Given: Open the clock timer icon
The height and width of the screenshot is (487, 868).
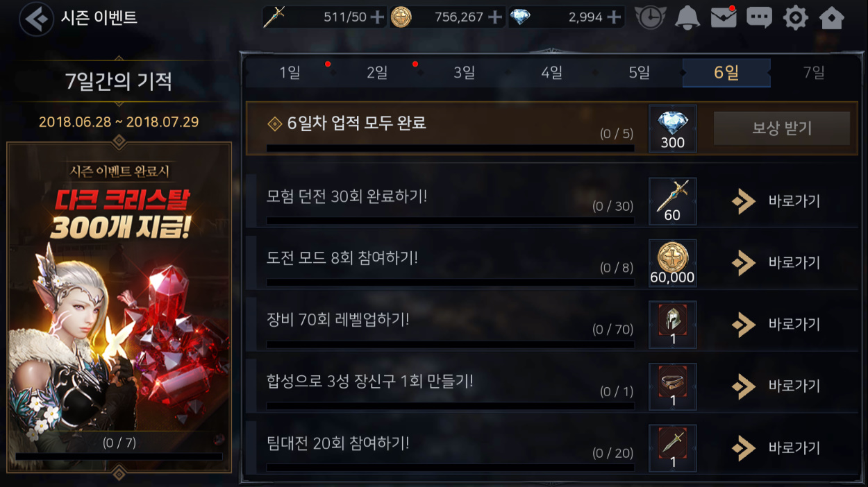Looking at the screenshot, I should tap(650, 17).
